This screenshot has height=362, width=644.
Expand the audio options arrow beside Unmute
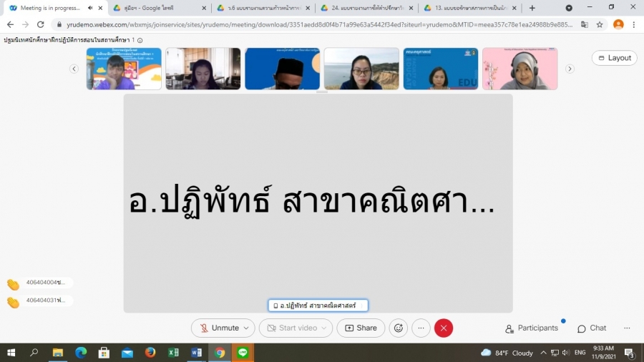pyautogui.click(x=247, y=328)
